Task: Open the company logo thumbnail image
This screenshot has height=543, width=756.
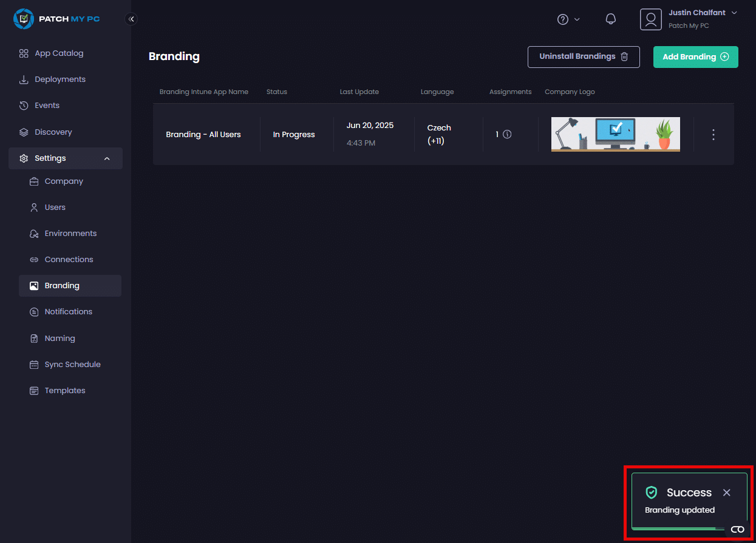Action: (x=615, y=134)
